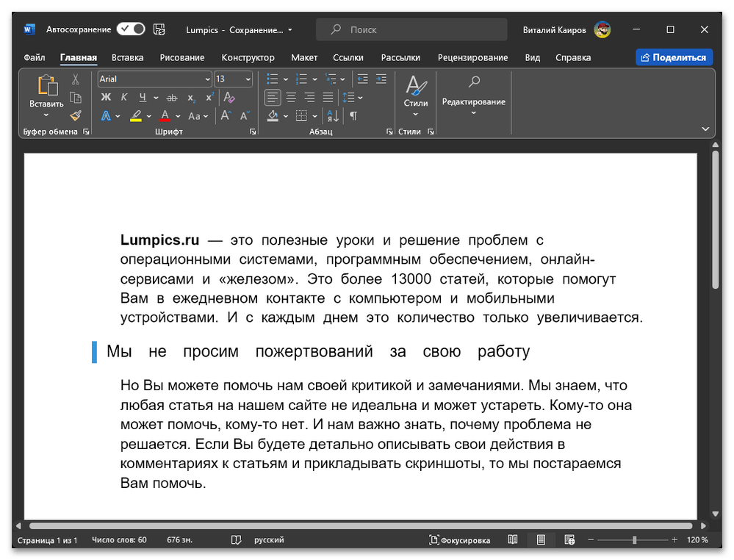The image size is (734, 560).
Task: Click zoom in plus in status bar
Action: click(x=674, y=540)
